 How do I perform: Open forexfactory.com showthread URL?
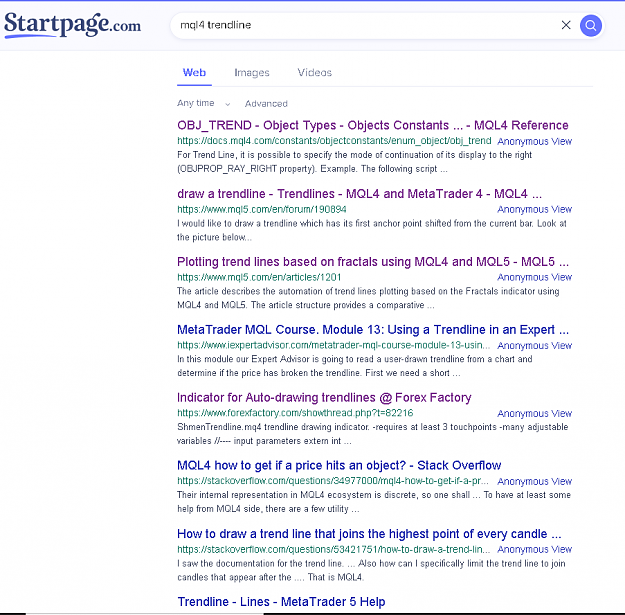tap(295, 413)
